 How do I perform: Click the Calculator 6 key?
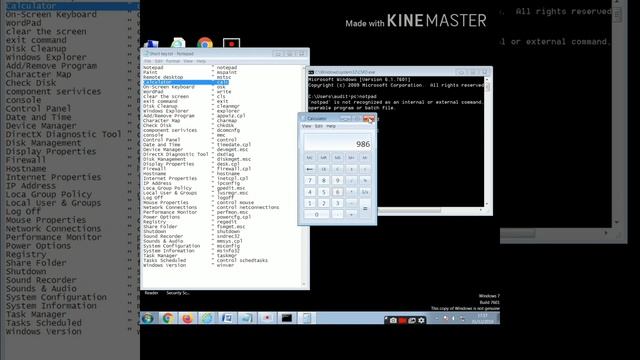337,192
